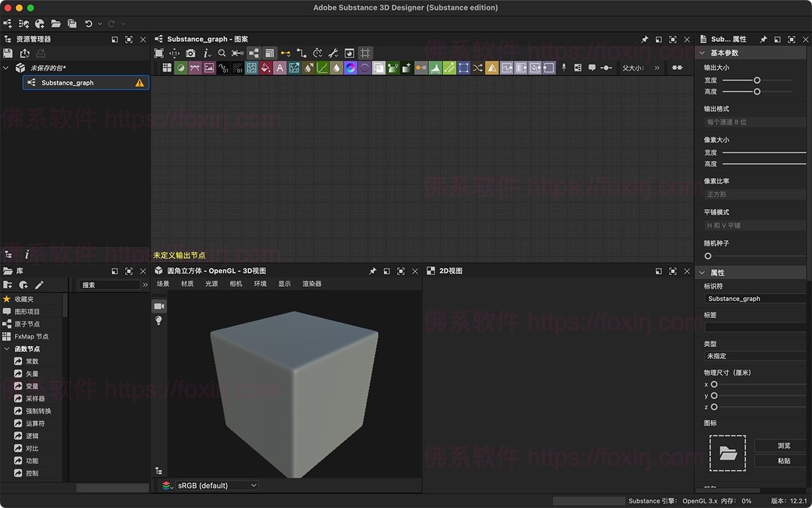The height and width of the screenshot is (508, 812).
Task: Collapse the 基本参数 section in properties
Action: (x=702, y=53)
